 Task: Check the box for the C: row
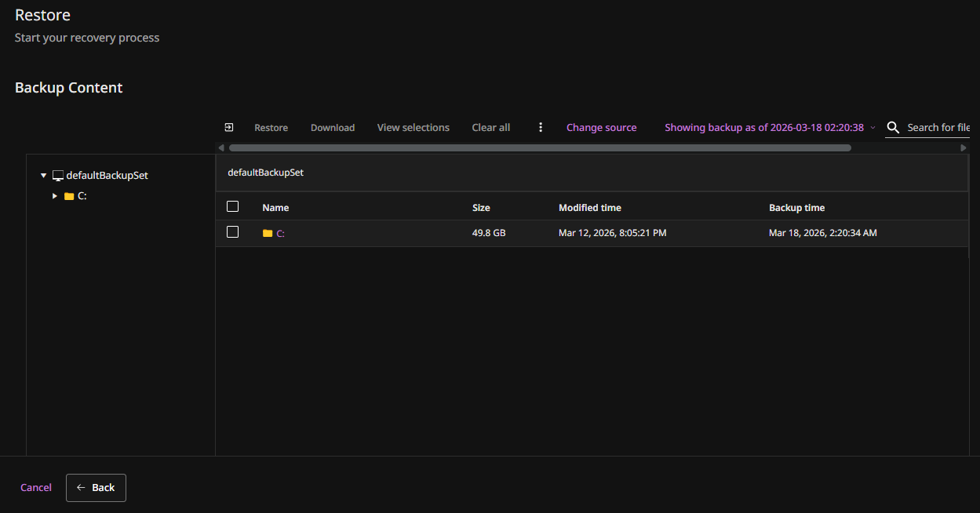pos(232,232)
